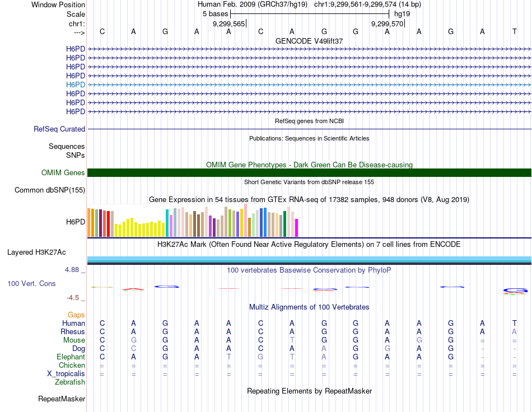
Task: Click the Sequences label of Publications track
Action: point(67,147)
